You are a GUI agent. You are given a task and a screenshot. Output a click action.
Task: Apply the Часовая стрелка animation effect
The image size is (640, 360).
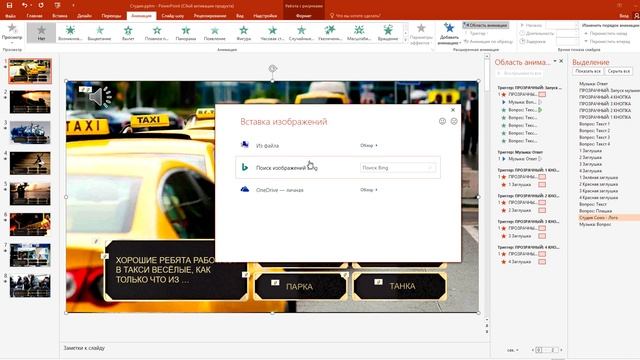pos(272,33)
